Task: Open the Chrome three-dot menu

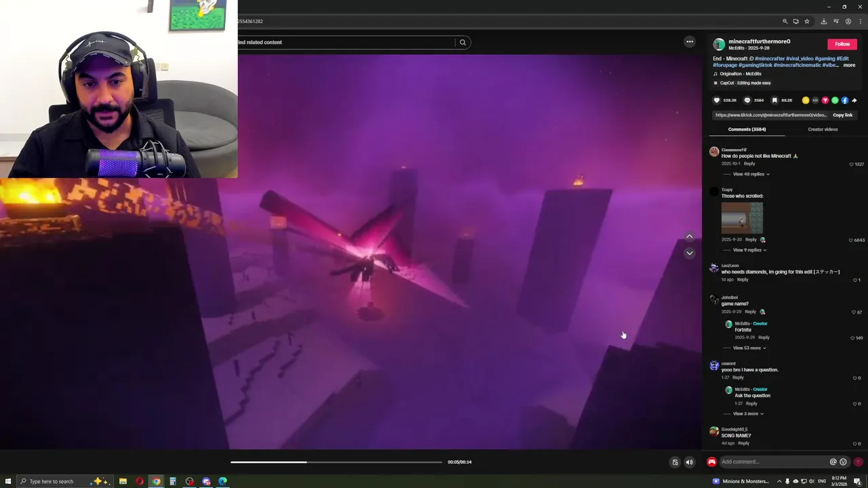Action: pyautogui.click(x=861, y=21)
